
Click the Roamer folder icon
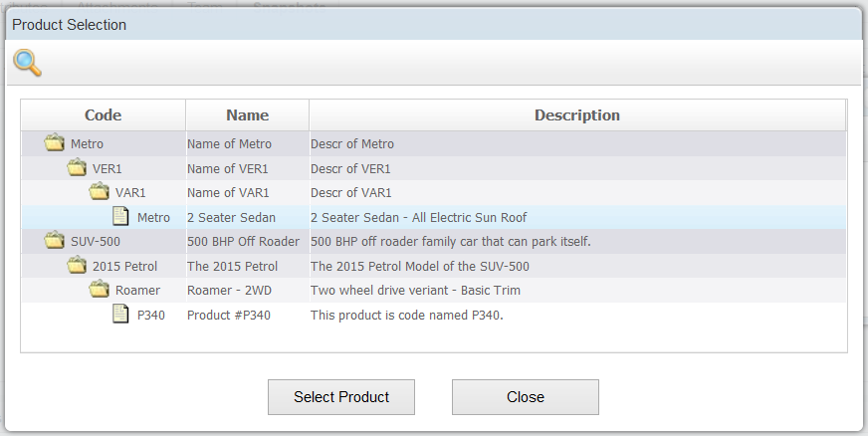[x=100, y=290]
